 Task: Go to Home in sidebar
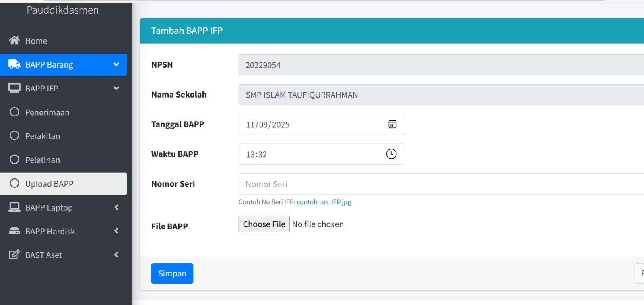(x=36, y=41)
